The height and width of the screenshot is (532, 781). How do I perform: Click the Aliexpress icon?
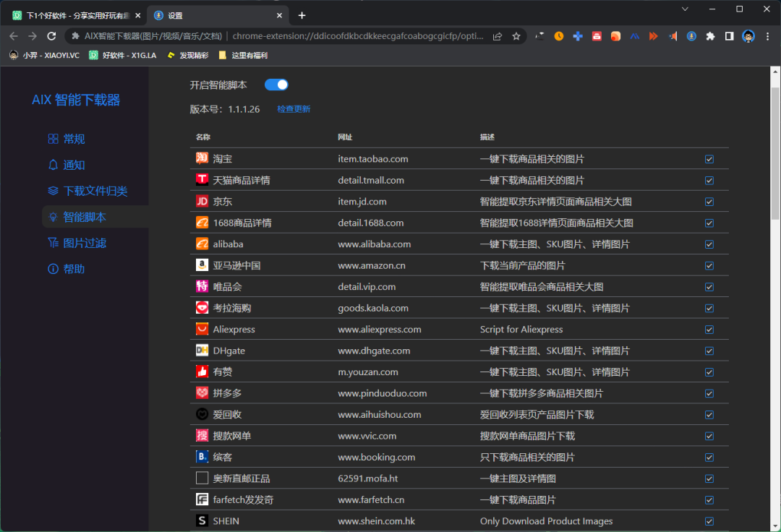tap(202, 329)
